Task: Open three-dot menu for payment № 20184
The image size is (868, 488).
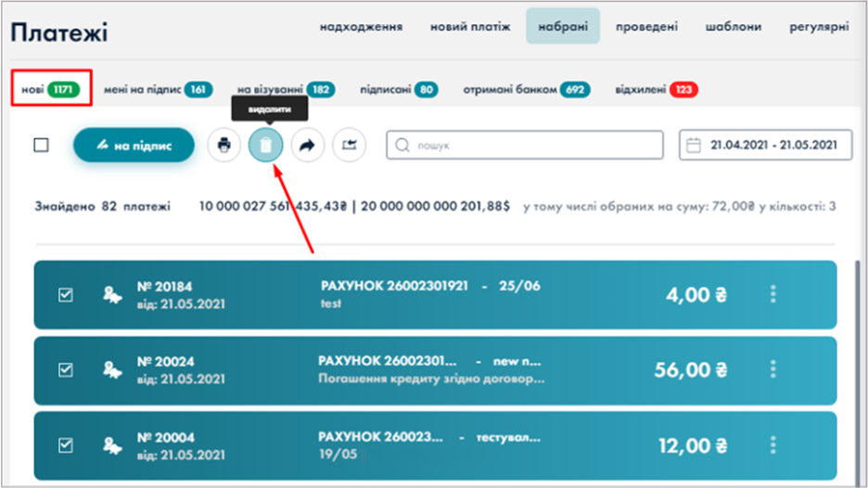Action: coord(773,294)
